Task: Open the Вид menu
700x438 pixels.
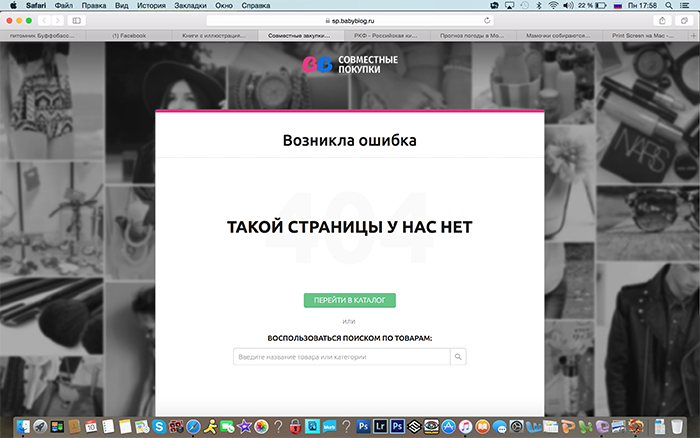Action: click(x=121, y=5)
